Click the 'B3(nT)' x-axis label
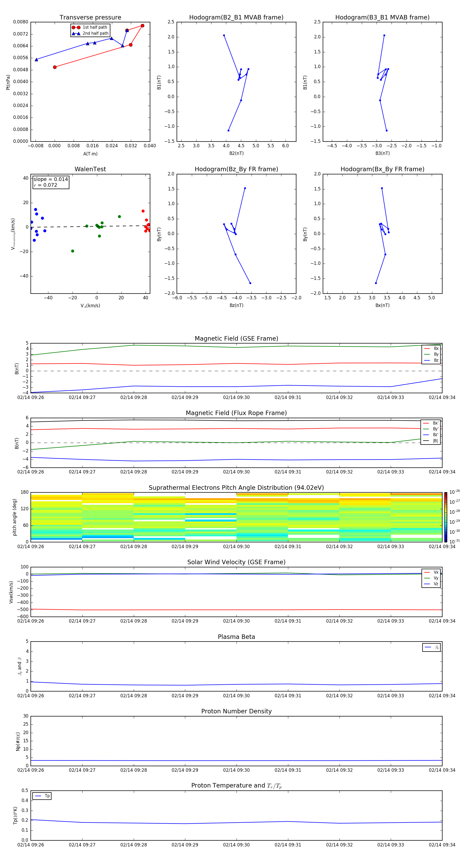 click(x=382, y=154)
